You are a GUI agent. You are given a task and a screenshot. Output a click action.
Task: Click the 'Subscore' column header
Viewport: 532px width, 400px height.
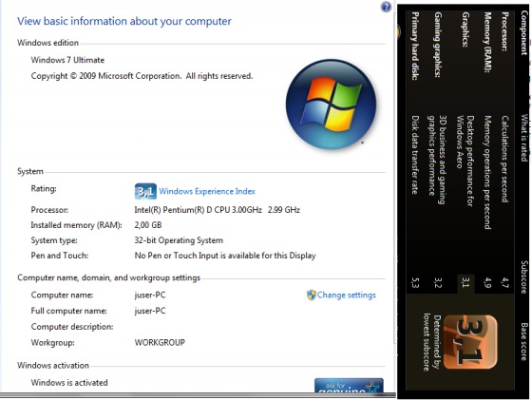pyautogui.click(x=524, y=276)
